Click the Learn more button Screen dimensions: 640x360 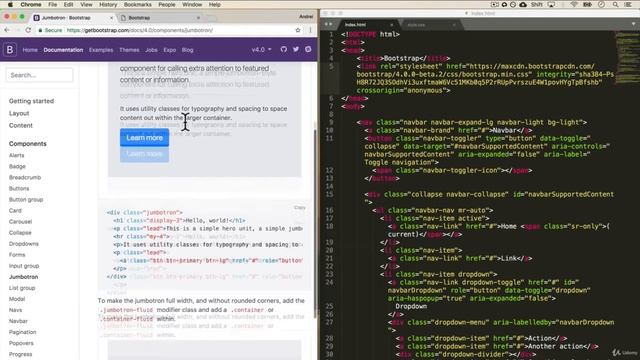click(x=144, y=138)
